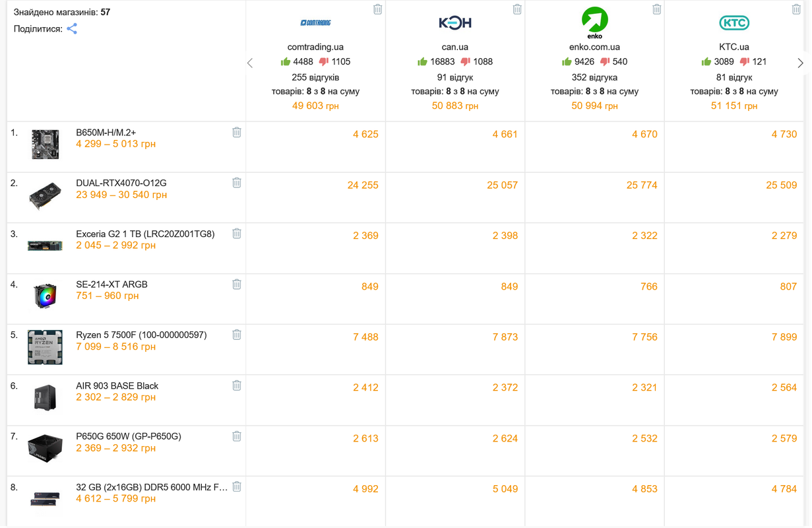Remove B650M-H/M.2+ from the list
The height and width of the screenshot is (528, 812).
(x=237, y=132)
